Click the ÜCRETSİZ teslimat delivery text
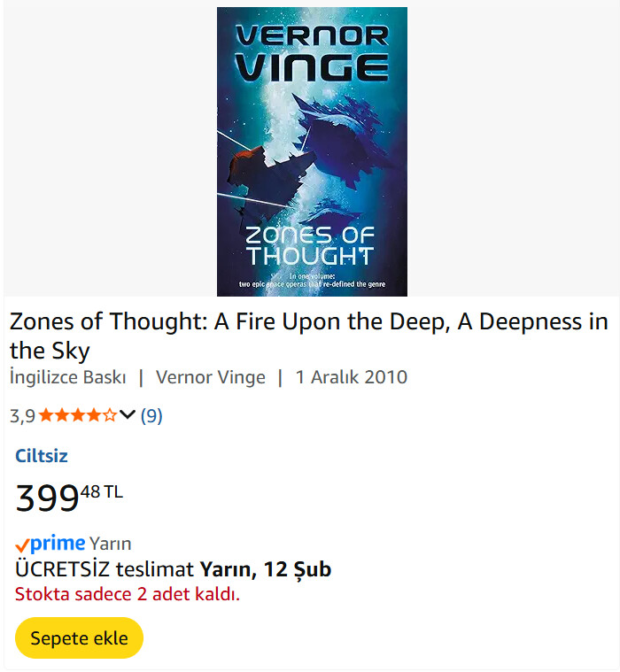 [x=105, y=568]
